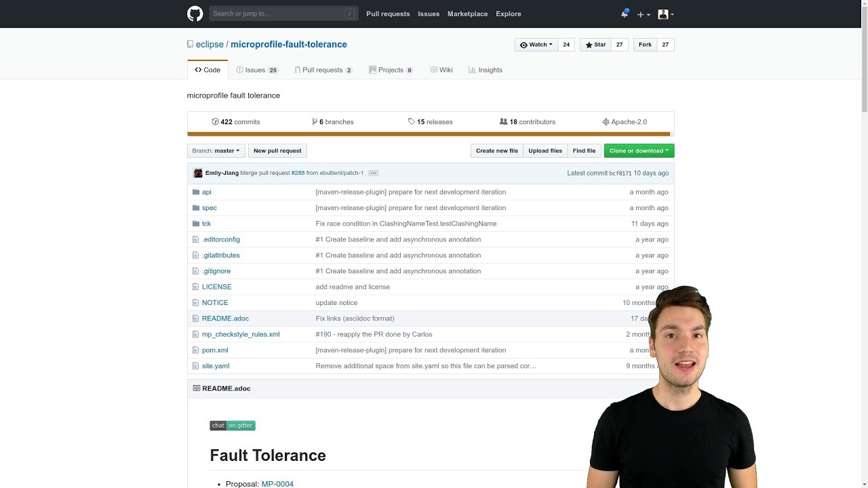The image size is (868, 488).
Task: Open Explore in top navigation
Action: tap(509, 14)
